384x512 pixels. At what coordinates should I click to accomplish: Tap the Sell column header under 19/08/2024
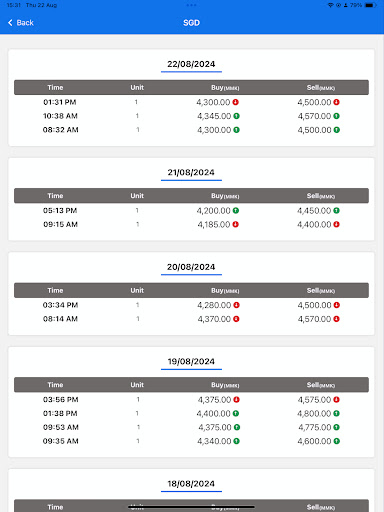[x=321, y=385]
